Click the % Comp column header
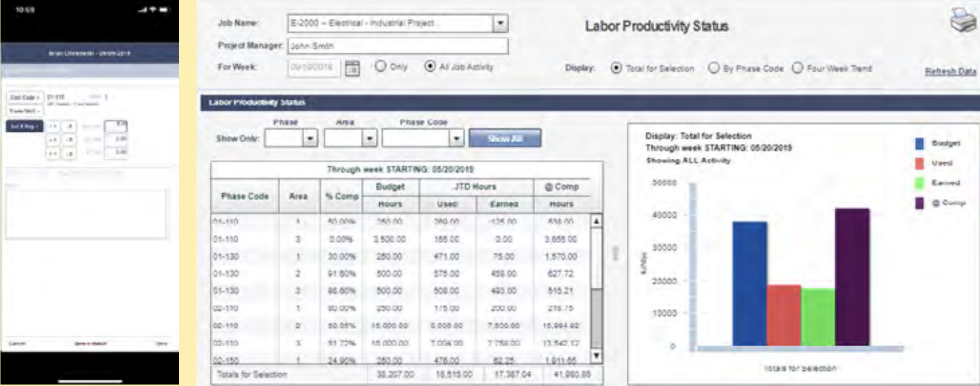The height and width of the screenshot is (386, 980). 342,196
